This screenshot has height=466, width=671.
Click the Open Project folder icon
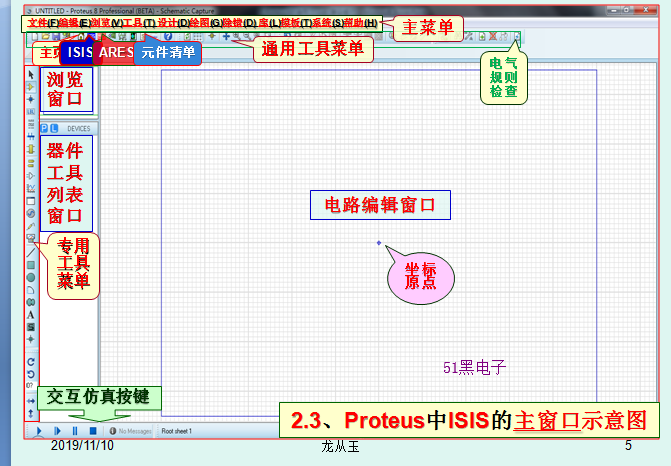point(45,37)
